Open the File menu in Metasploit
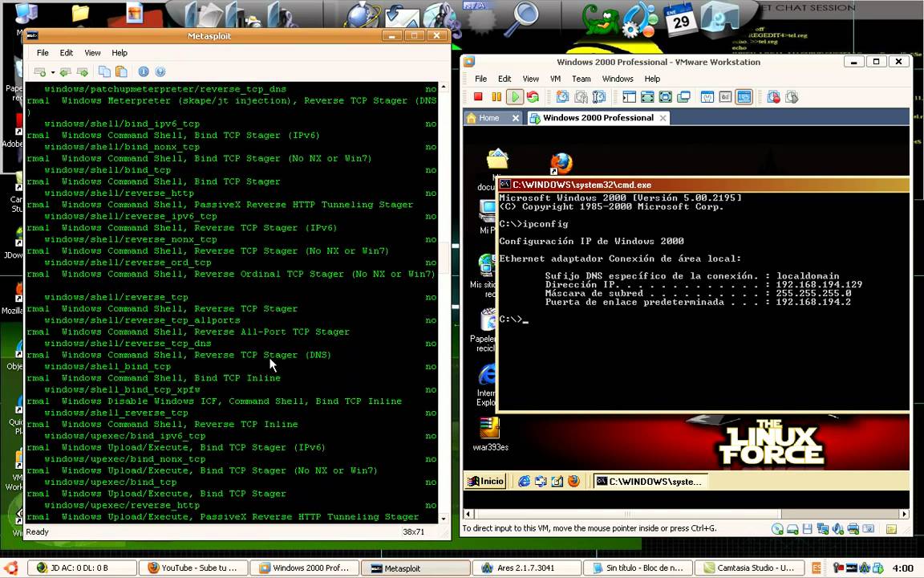 point(43,52)
